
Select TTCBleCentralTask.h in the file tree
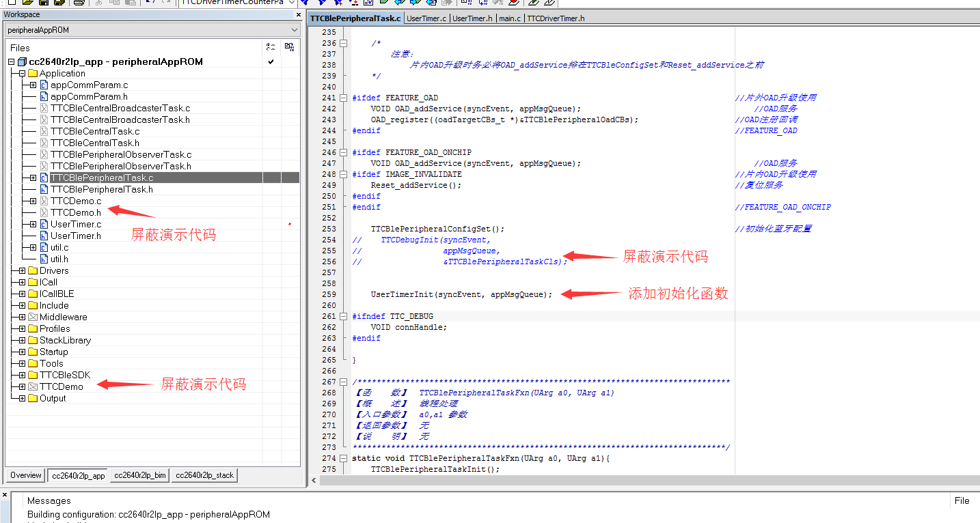point(95,143)
